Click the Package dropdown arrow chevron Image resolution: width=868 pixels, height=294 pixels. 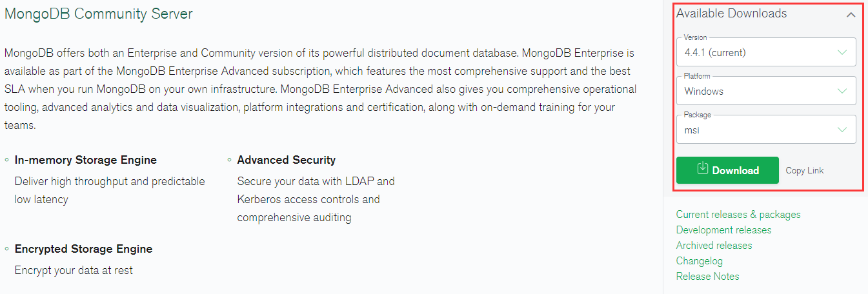coord(842,130)
